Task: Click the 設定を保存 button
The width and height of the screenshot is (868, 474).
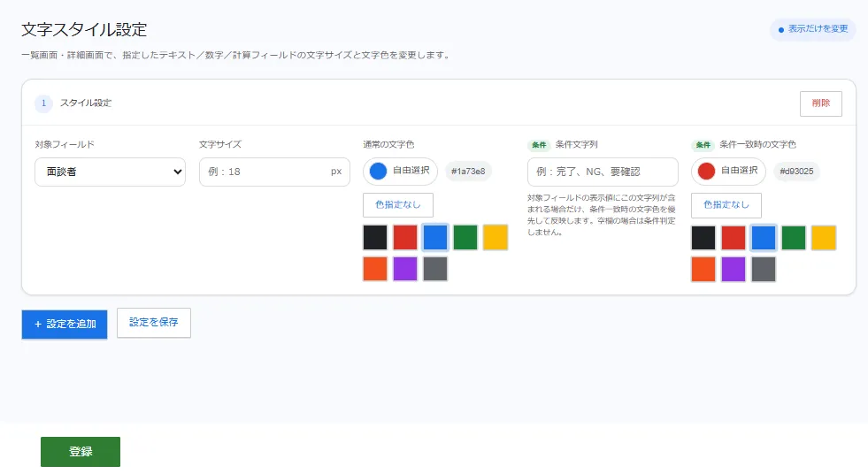Action: pos(154,323)
